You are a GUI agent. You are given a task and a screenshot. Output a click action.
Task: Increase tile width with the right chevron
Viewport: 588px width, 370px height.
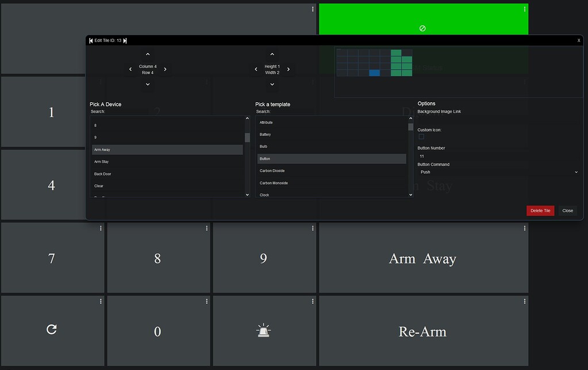coord(288,69)
